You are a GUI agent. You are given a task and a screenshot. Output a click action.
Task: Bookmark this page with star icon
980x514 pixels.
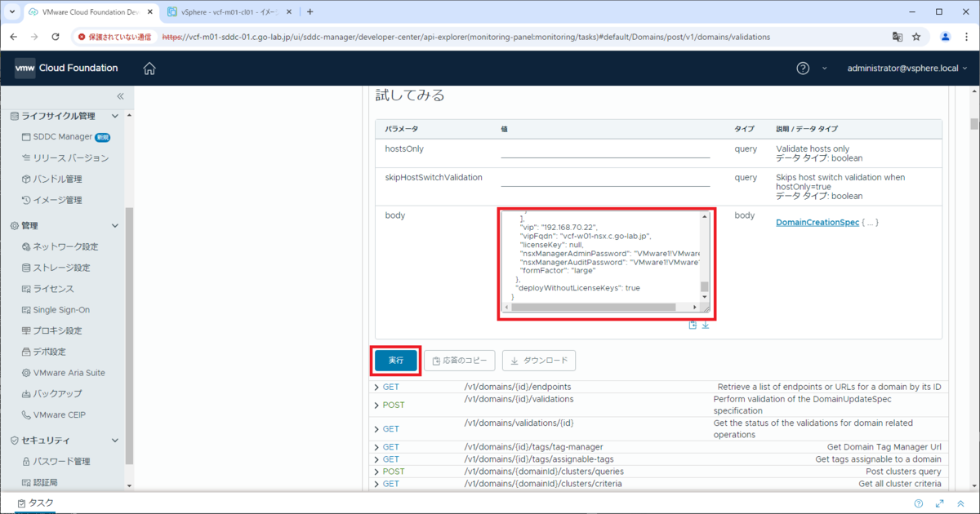coord(916,37)
